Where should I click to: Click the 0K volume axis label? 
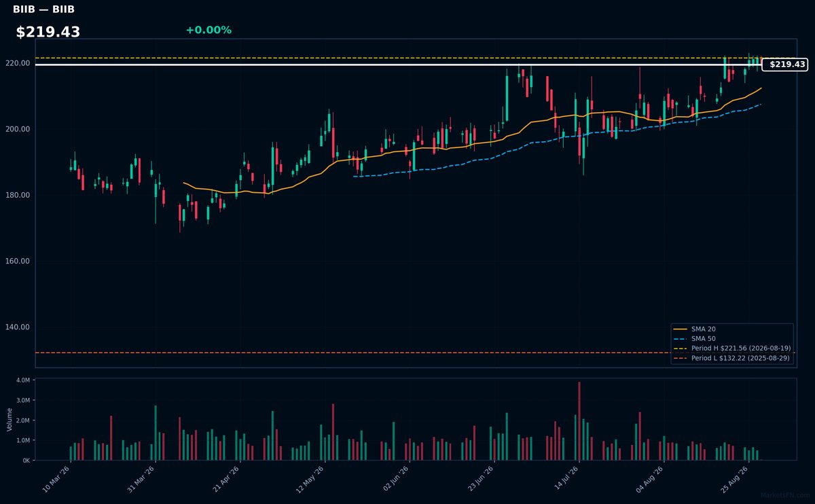pyautogui.click(x=26, y=461)
